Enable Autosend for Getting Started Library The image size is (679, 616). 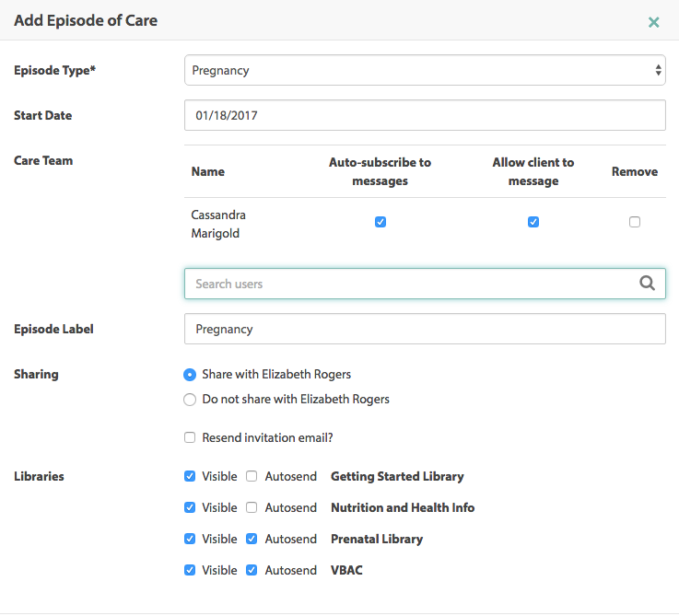click(x=252, y=476)
